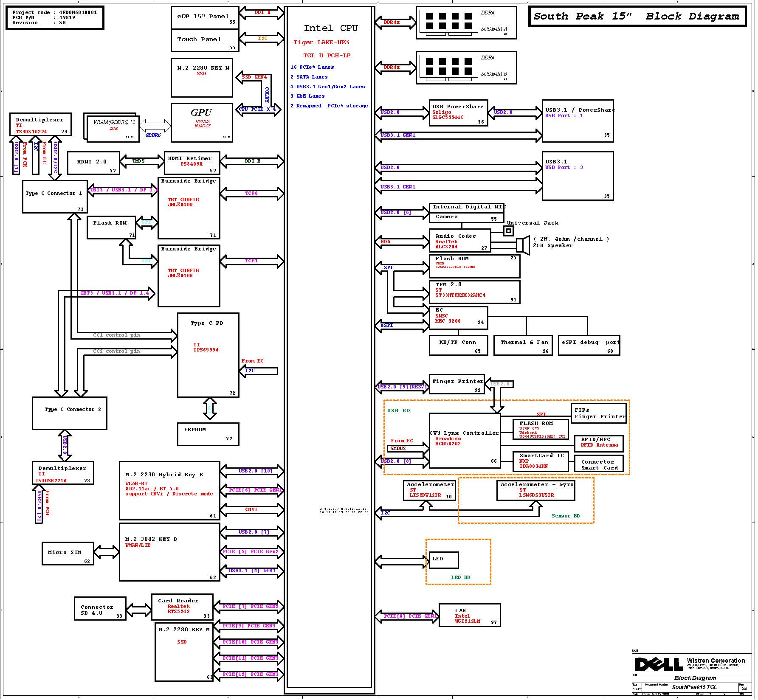This screenshot has width=758, height=700.
Task: Select the Audio Codec ALC3204 block
Action: (x=460, y=241)
